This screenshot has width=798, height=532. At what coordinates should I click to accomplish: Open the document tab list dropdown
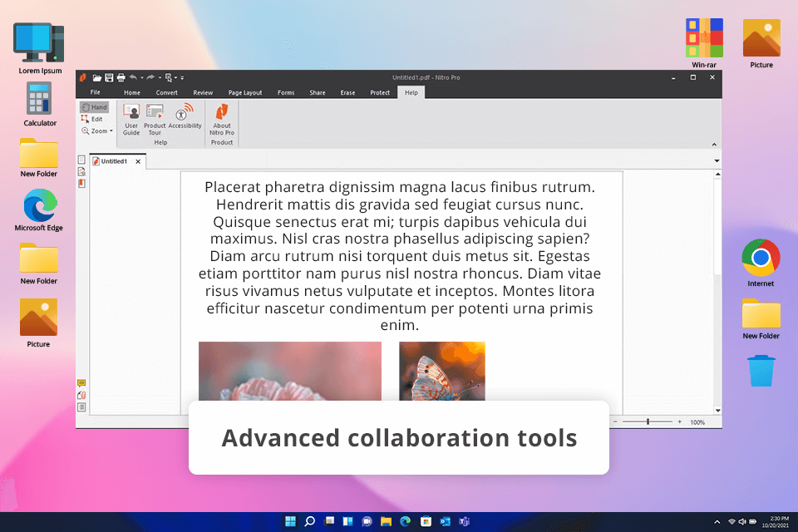click(717, 161)
